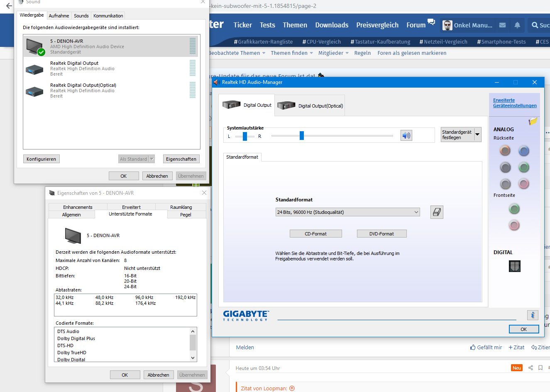
Task: Click OK in Realtek HD Audio-Manager
Action: tap(524, 329)
